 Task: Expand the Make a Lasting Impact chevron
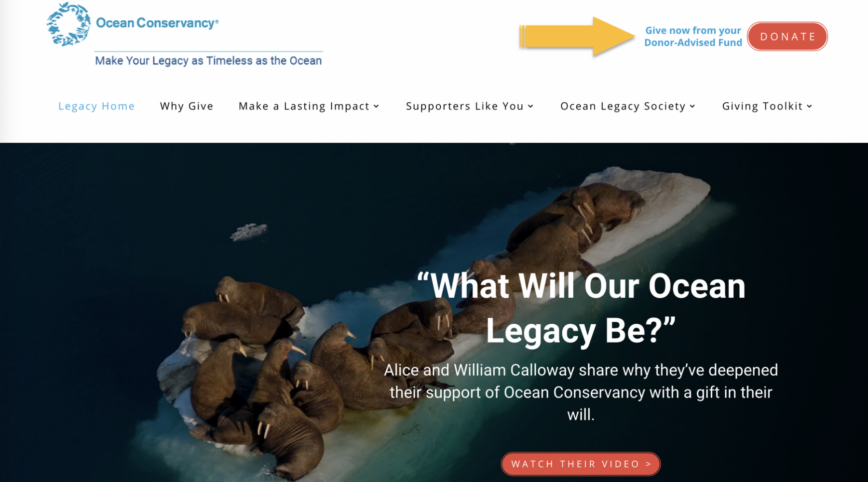[377, 107]
